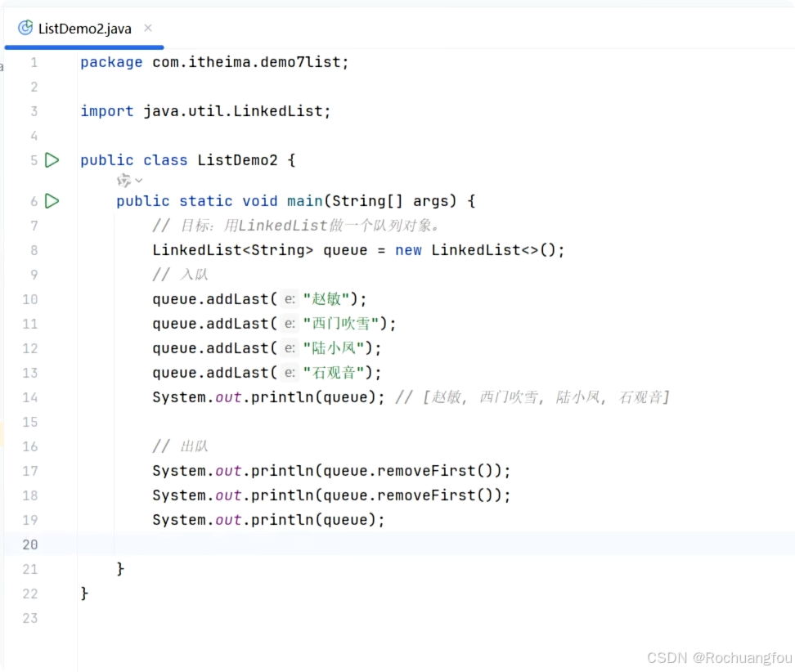Screen dimensions: 795x672
Task: Click the 'e:' parameter hint on line 10
Action: point(290,299)
